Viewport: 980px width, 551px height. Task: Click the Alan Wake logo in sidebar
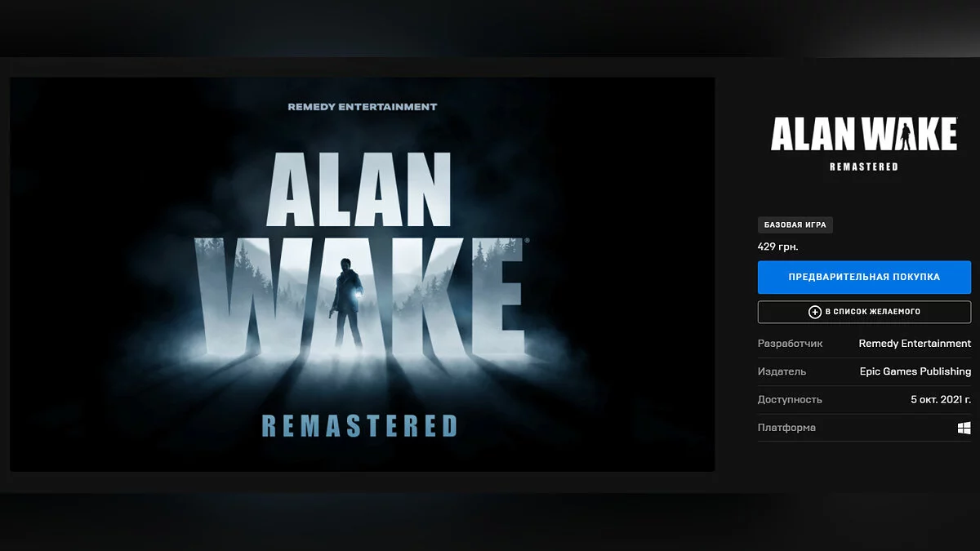[864, 136]
